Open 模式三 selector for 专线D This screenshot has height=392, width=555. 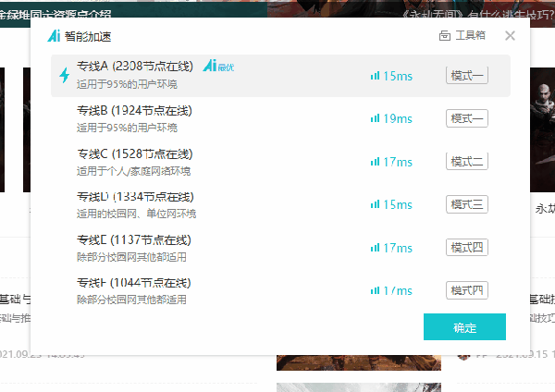[x=466, y=204]
